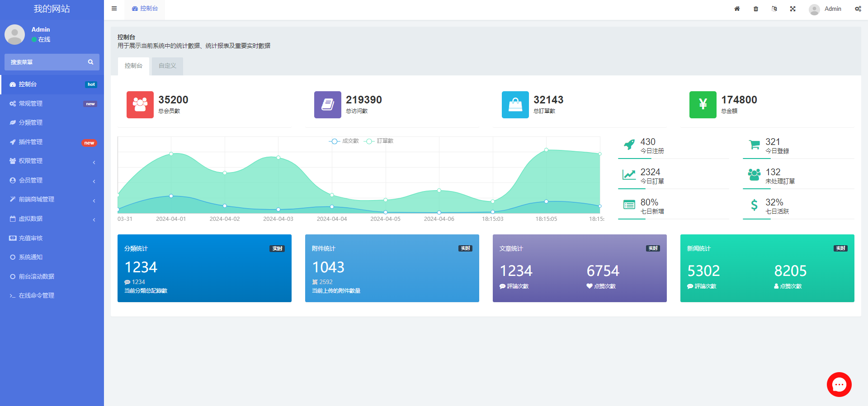Open the language switch icon
Image resolution: width=868 pixels, height=406 pixels.
point(774,9)
